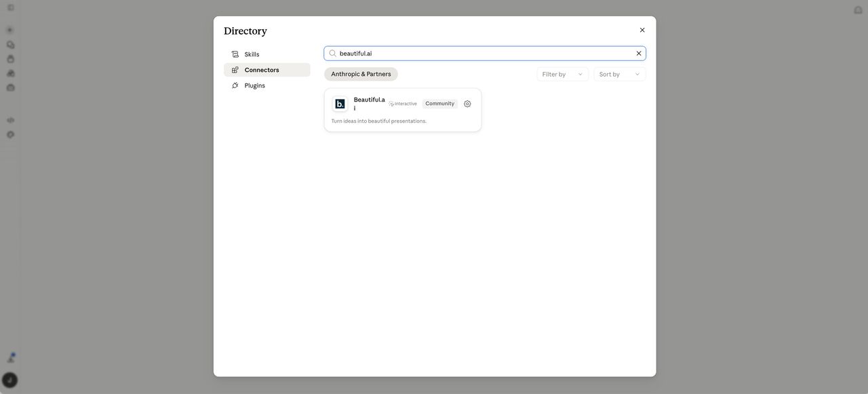Clear the search field text
The width and height of the screenshot is (868, 394).
[x=639, y=54]
